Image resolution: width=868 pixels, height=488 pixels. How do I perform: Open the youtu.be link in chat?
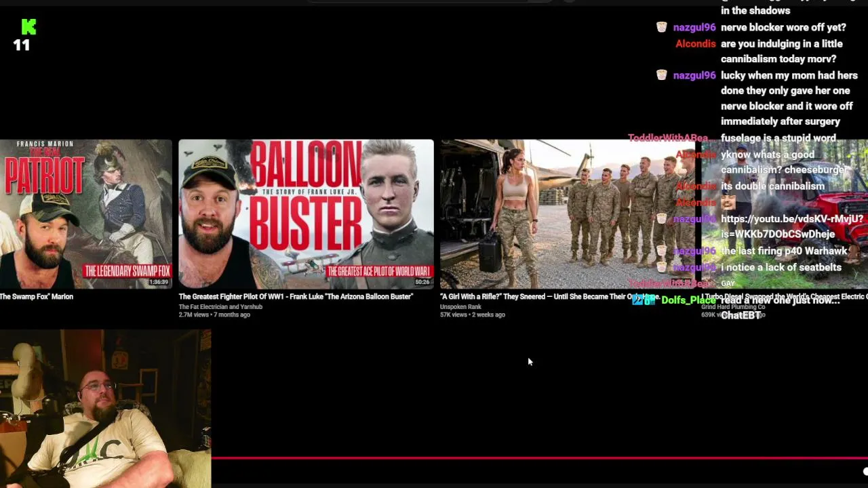tap(791, 226)
